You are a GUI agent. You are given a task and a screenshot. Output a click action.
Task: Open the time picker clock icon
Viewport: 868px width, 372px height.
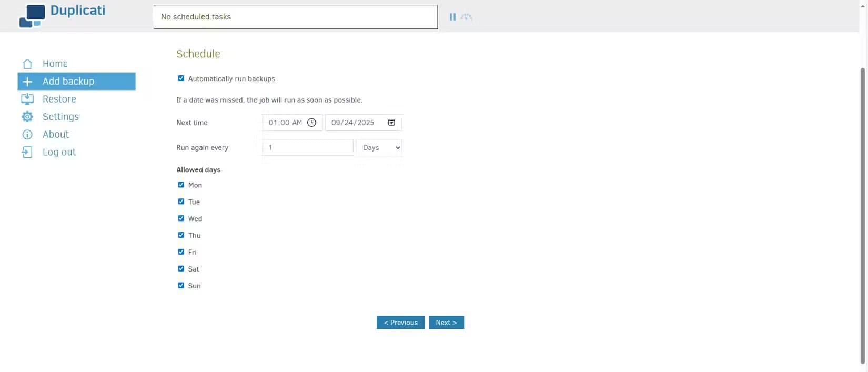tap(311, 123)
